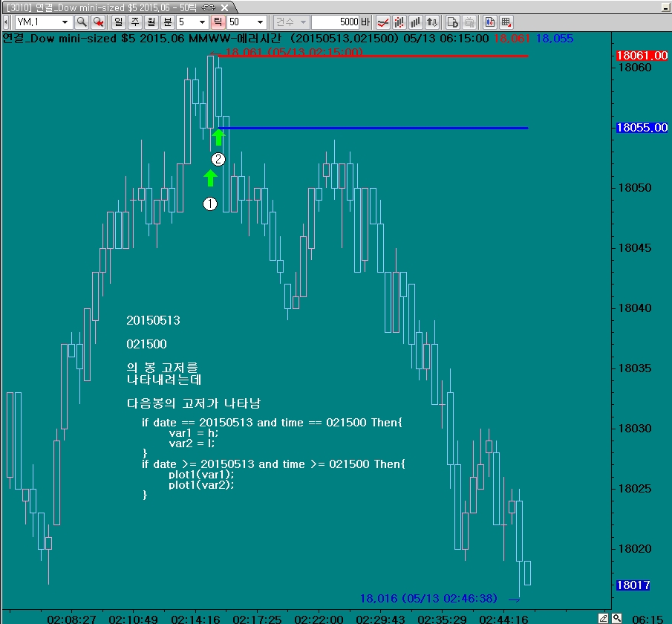The image size is (672, 624).
Task: Click the grid table icon in toolbar
Action: [x=506, y=22]
